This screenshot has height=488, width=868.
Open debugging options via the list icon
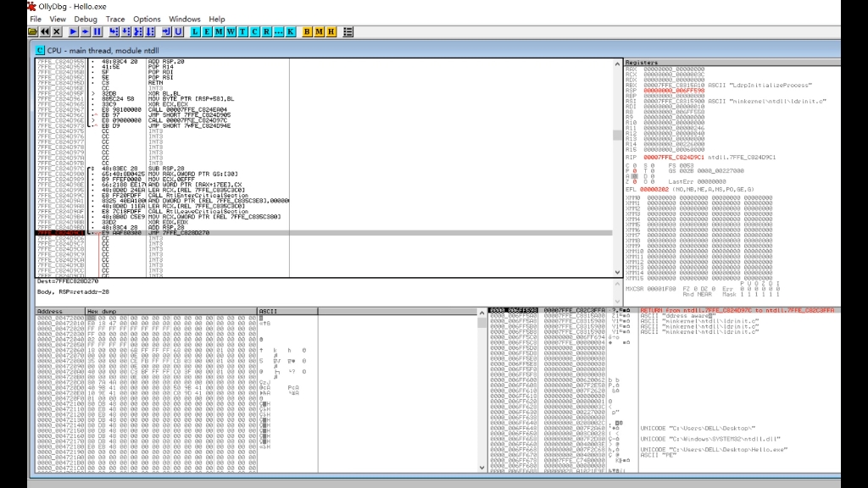click(348, 32)
